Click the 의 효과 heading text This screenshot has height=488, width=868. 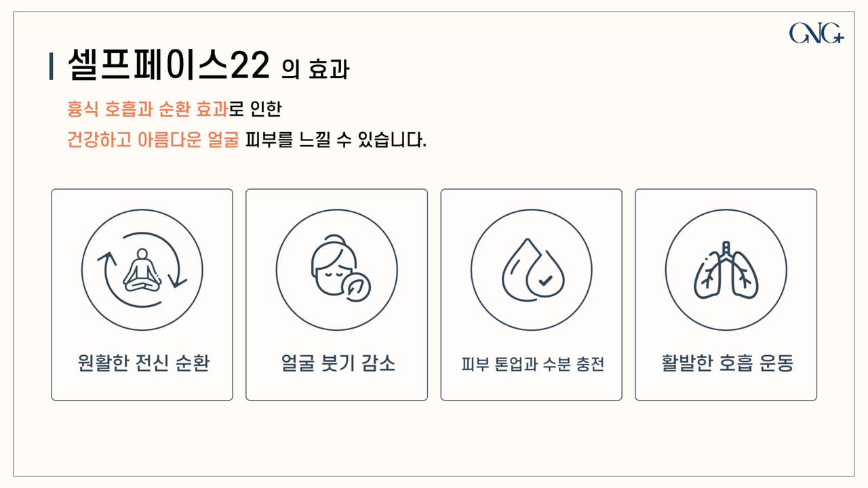point(315,69)
